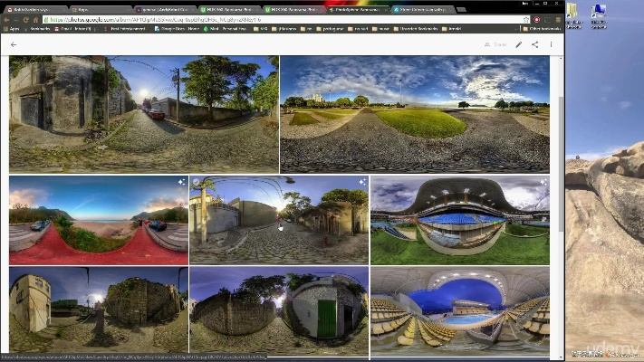644x362 pixels.
Task: Click the red Opera-style extension icon
Action: click(537, 19)
